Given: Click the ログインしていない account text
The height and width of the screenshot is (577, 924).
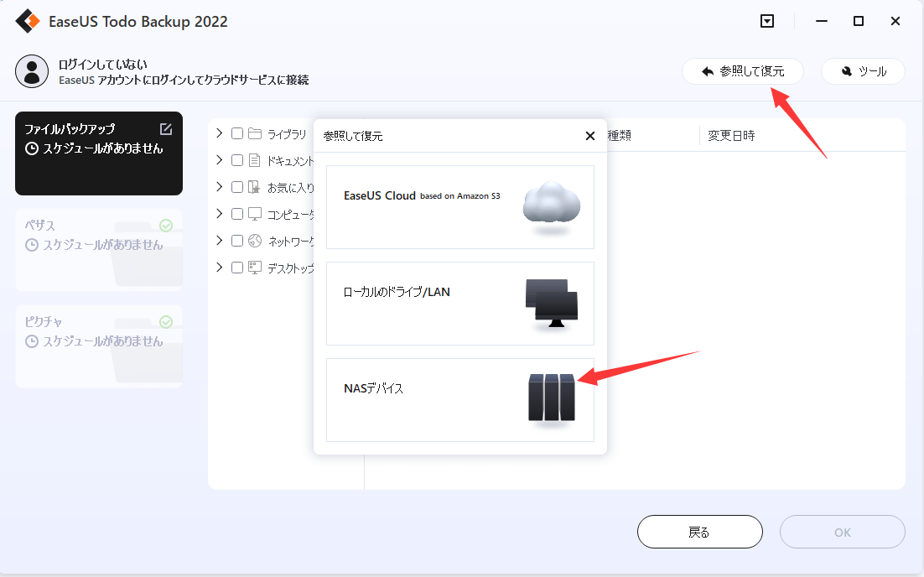Looking at the screenshot, I should 103,65.
